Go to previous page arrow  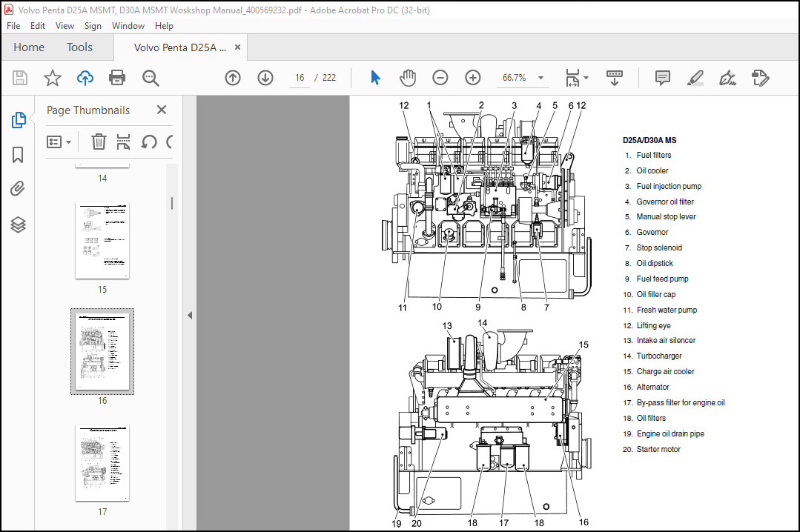click(x=233, y=78)
